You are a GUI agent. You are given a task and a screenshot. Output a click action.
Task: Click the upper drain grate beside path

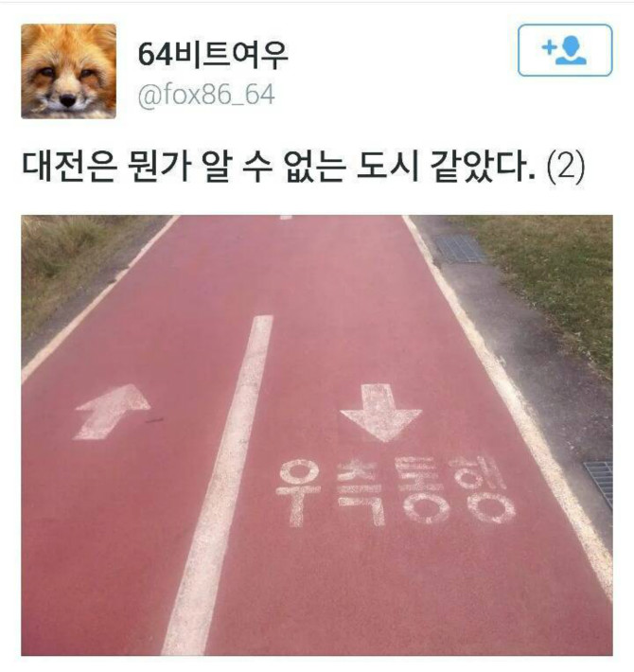pos(460,249)
